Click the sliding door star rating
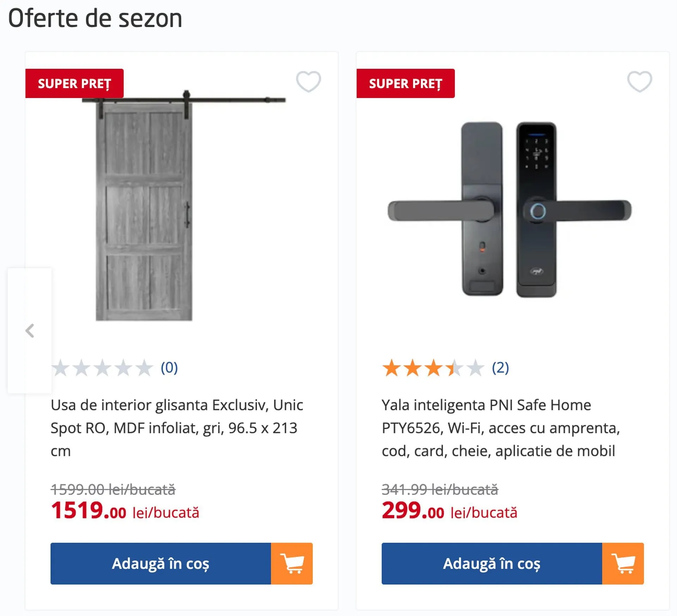Screen dimensions: 677x616 [102, 368]
